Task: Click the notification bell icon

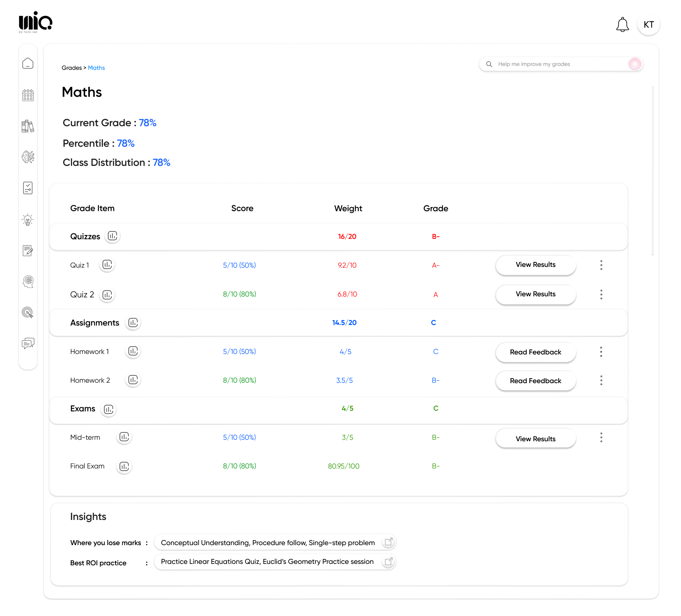Action: coord(622,25)
